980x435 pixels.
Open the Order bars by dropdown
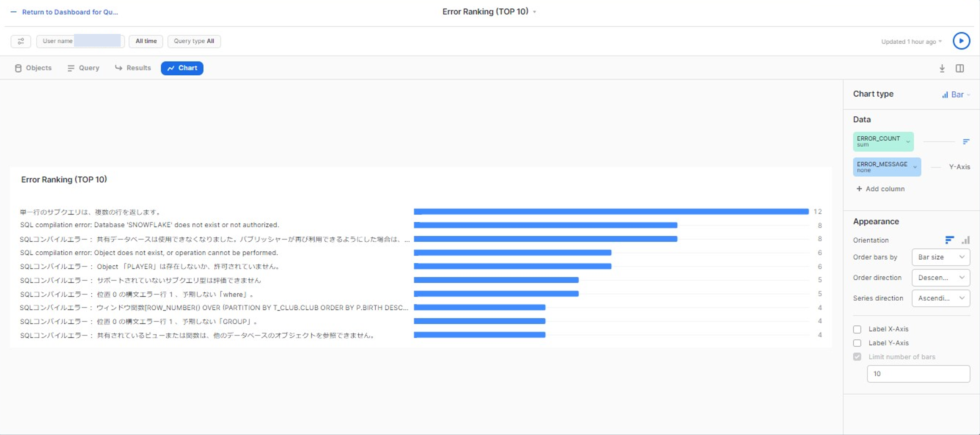(x=940, y=257)
